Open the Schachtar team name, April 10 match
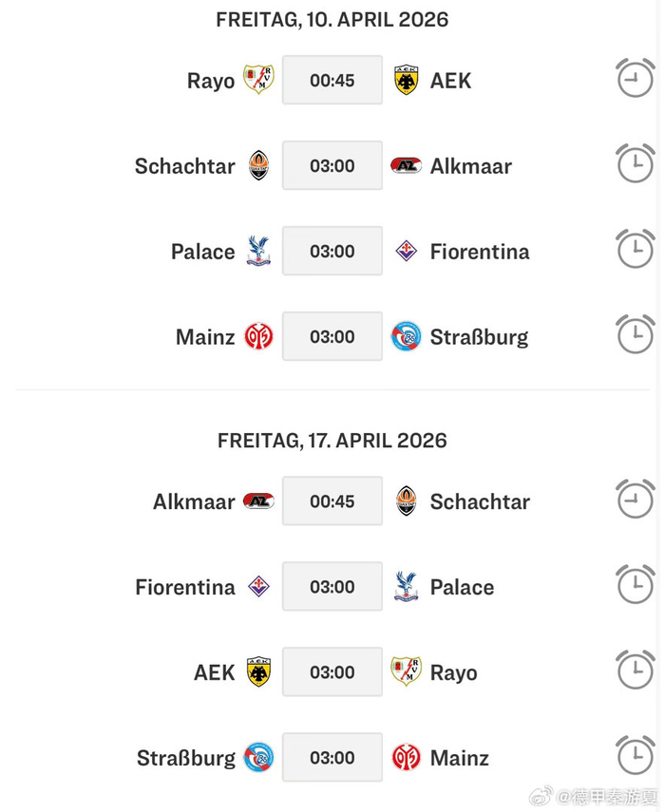Viewport: 665px width, 812px height. [184, 166]
